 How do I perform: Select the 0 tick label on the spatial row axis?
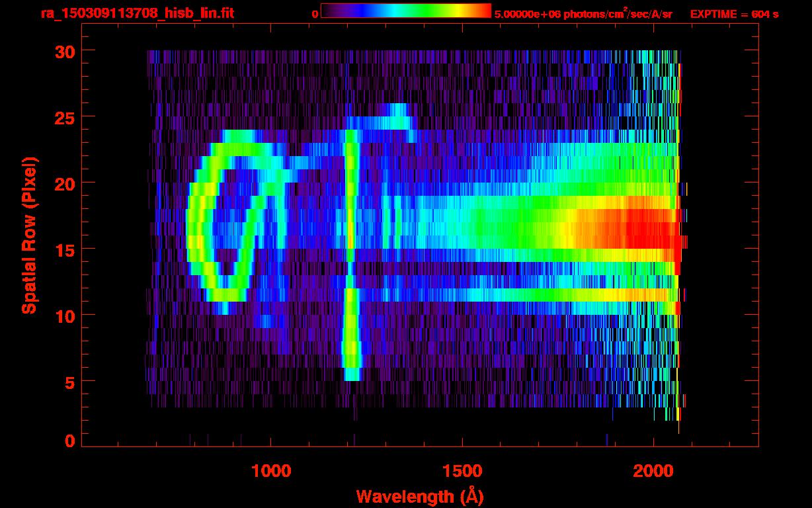pyautogui.click(x=69, y=441)
